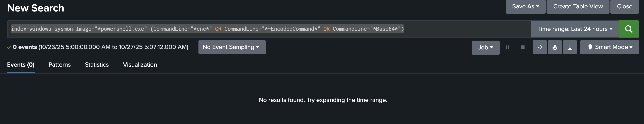The image size is (644, 124).
Task: Open the Smart Mode dropdown
Action: [x=609, y=47]
